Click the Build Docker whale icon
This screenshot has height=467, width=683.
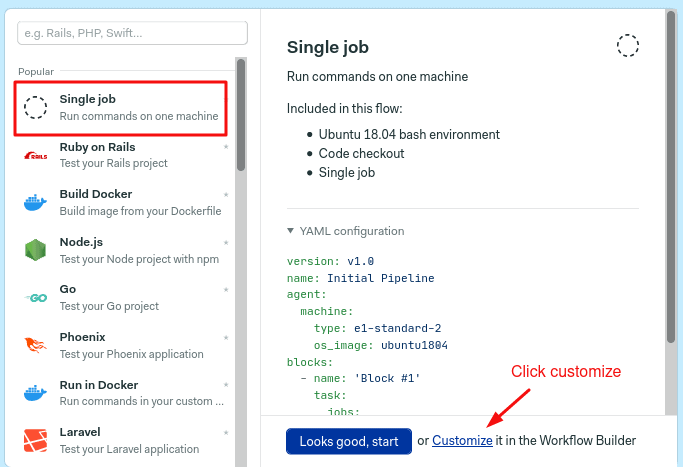tap(35, 202)
